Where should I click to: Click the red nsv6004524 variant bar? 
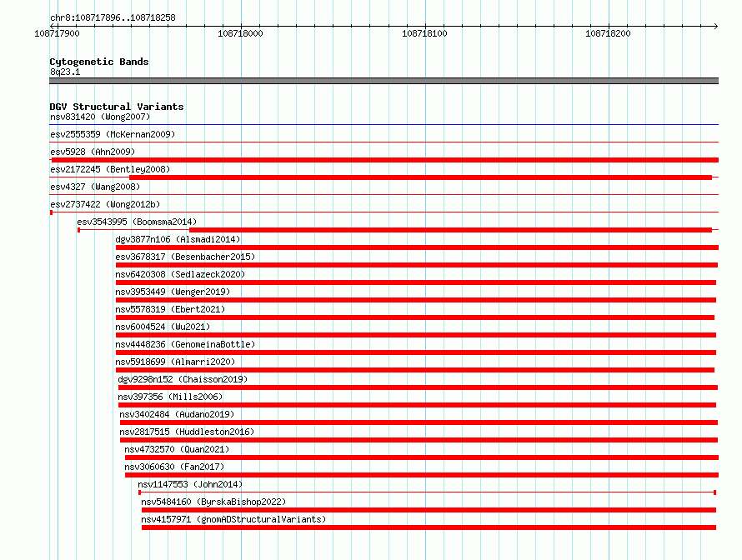click(415, 335)
